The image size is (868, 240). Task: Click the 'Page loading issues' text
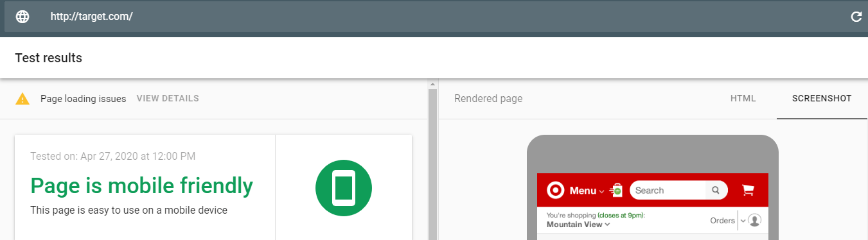point(83,99)
